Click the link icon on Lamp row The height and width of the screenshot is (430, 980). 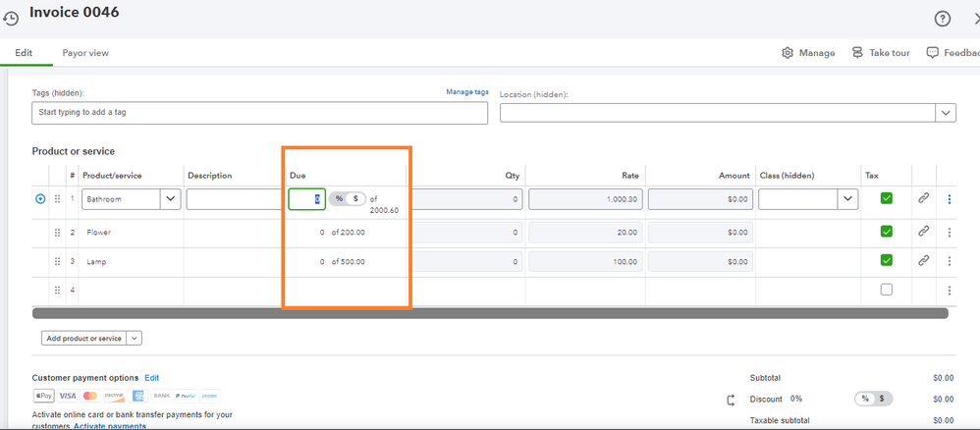(923, 260)
